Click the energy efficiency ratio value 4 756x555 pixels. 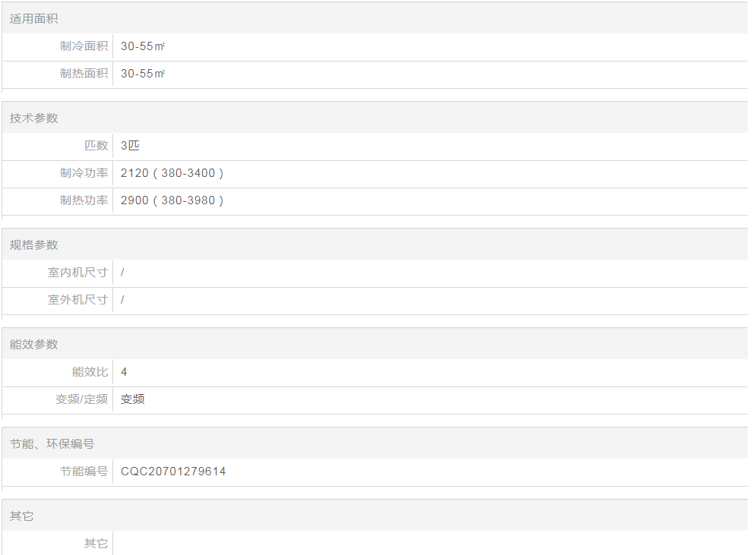[x=124, y=372]
